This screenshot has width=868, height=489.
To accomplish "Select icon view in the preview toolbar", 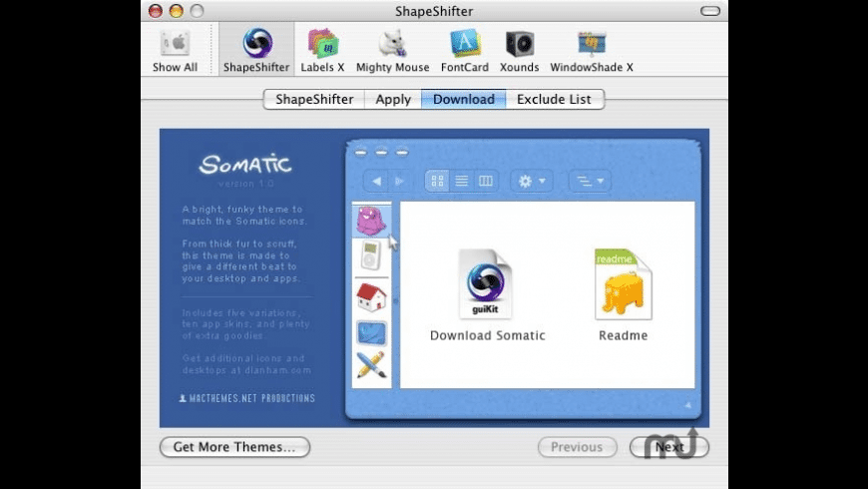I will [x=437, y=181].
